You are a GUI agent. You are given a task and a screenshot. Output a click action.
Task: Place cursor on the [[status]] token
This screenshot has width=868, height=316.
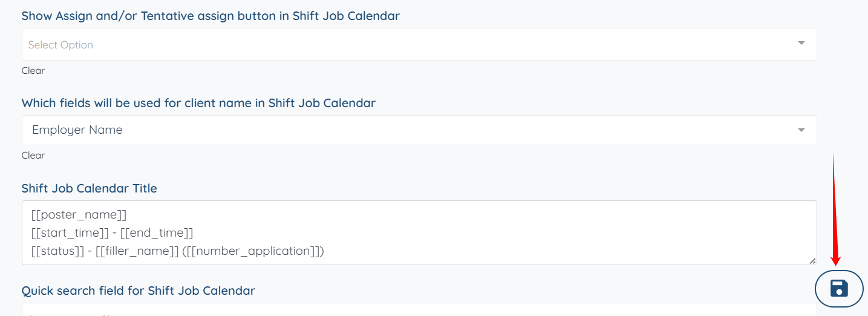pyautogui.click(x=57, y=251)
